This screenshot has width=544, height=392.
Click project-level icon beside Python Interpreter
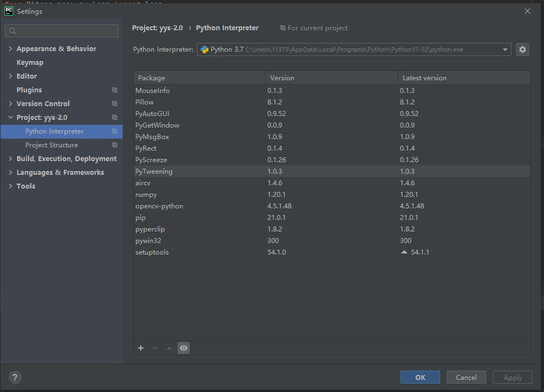click(114, 131)
